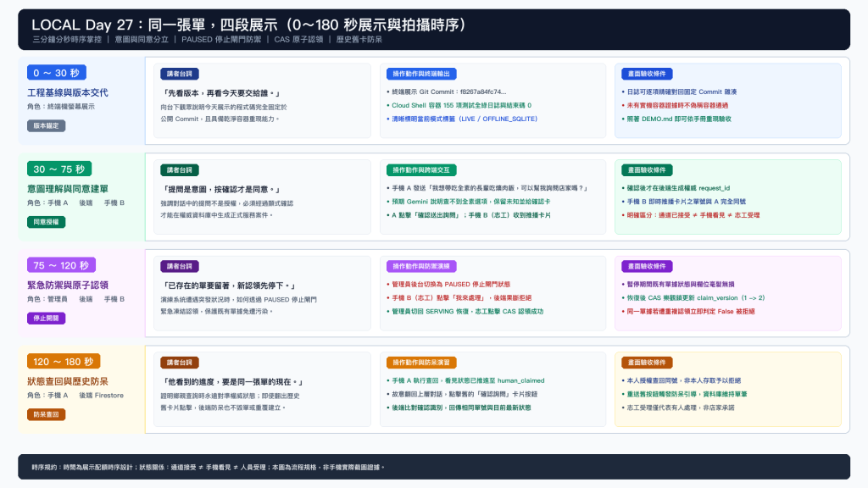Click '畫面驗收條件' badge in the 120～180 秒 row

click(x=647, y=363)
